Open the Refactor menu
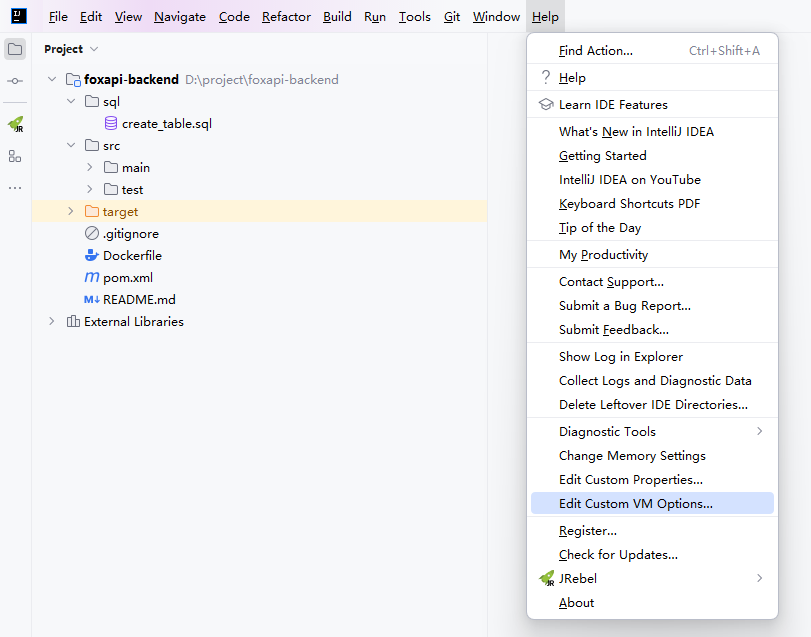Screen dimensions: 811x637 tap(286, 17)
